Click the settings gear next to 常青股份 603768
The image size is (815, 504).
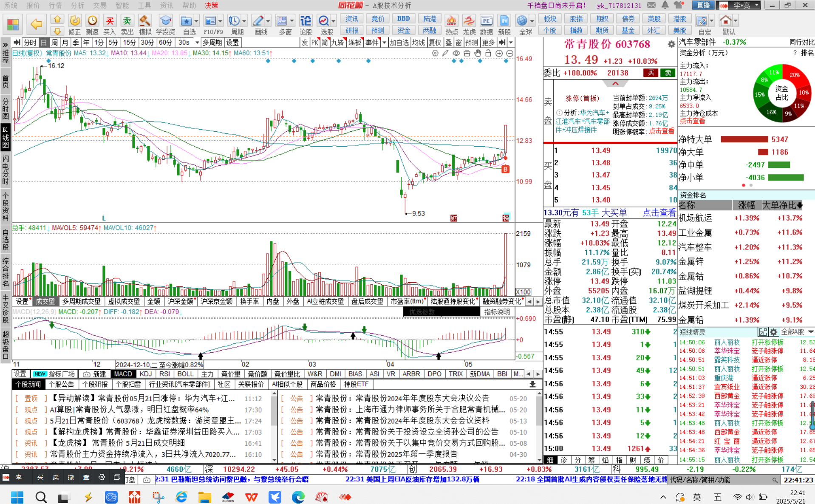click(671, 44)
